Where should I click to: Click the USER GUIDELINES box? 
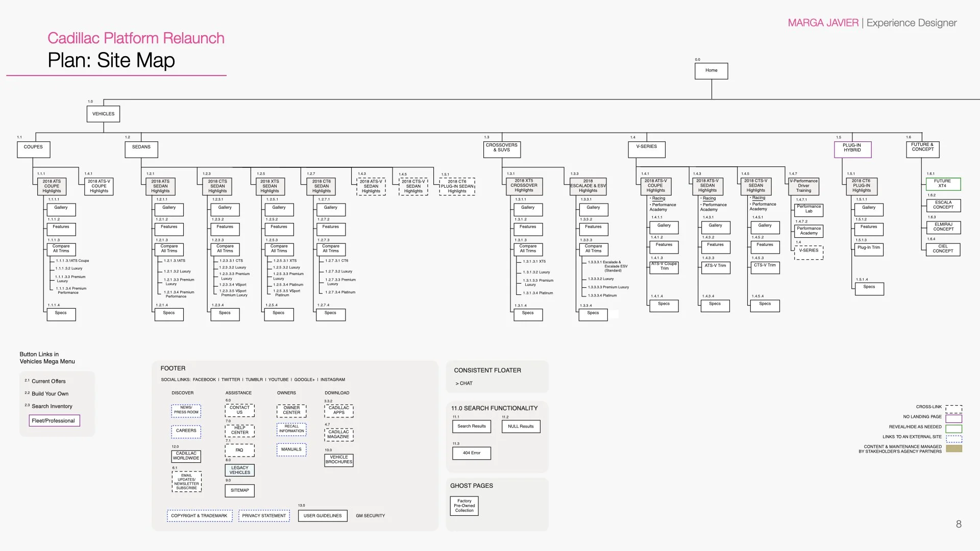pyautogui.click(x=322, y=516)
